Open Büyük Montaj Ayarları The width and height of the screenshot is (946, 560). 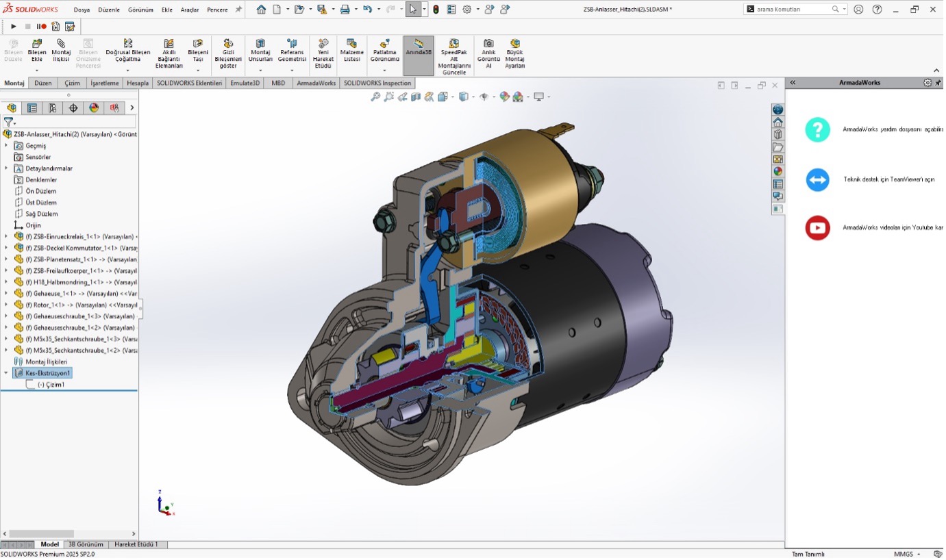coord(515,54)
